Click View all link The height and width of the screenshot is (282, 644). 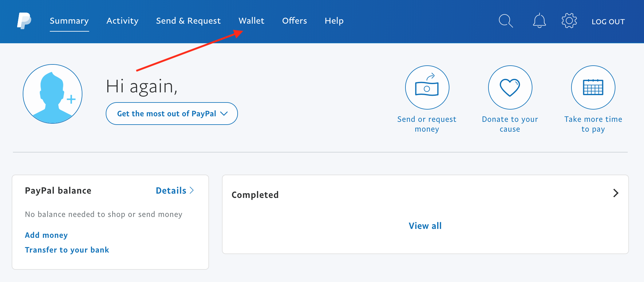(425, 226)
